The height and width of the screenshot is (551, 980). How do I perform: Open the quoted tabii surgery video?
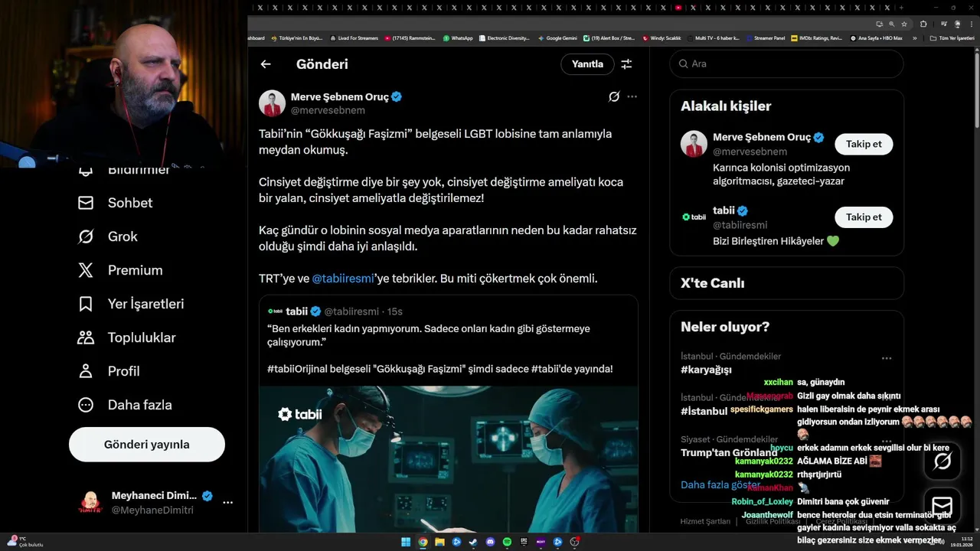[448, 459]
